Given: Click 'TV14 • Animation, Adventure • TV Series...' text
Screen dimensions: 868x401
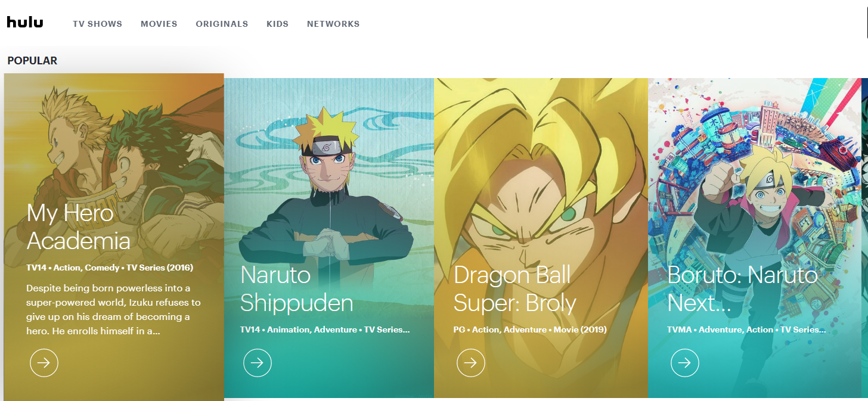Looking at the screenshot, I should [x=325, y=329].
